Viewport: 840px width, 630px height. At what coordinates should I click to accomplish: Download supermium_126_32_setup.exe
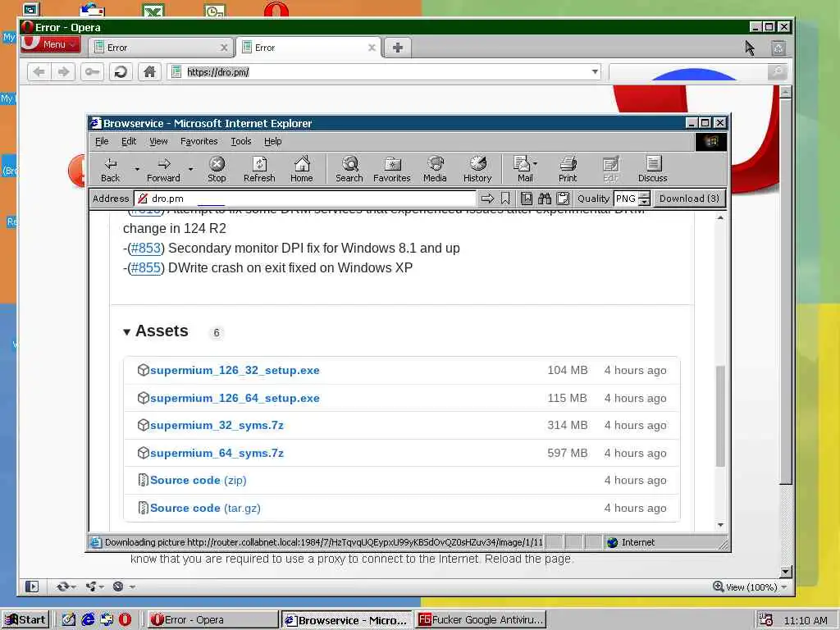(235, 370)
